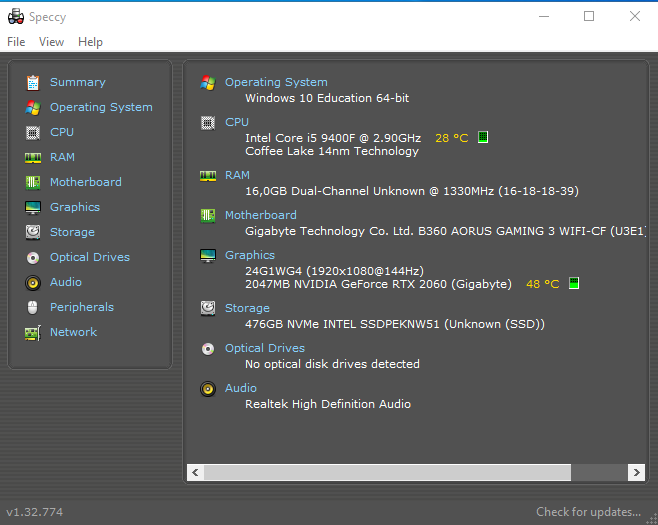Click the Graphics monitor icon in summary panel
Viewport: 658px width, 525px height.
click(x=208, y=256)
